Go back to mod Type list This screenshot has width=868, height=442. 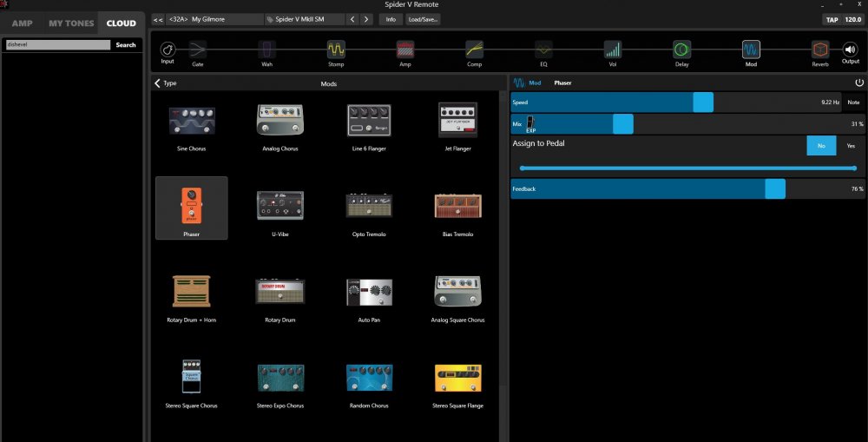coord(165,83)
